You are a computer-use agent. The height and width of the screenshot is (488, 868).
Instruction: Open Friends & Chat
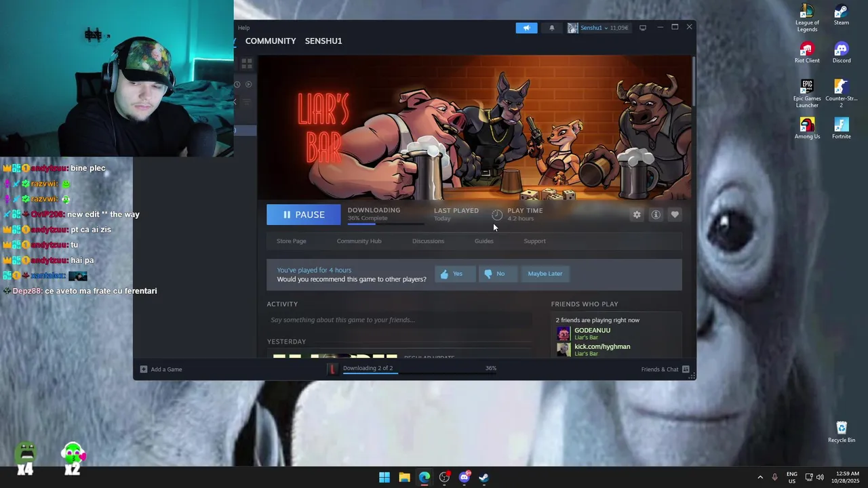(x=665, y=369)
